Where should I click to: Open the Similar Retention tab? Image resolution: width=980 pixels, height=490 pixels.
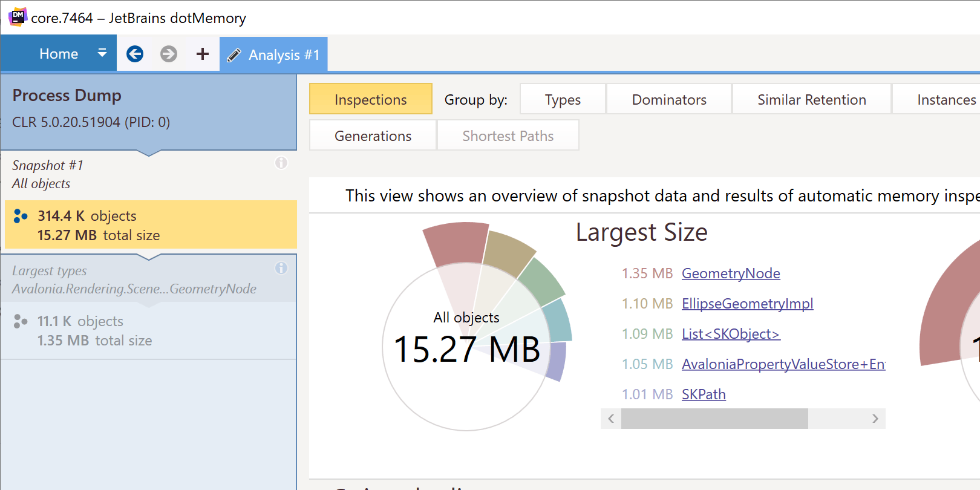pyautogui.click(x=811, y=99)
